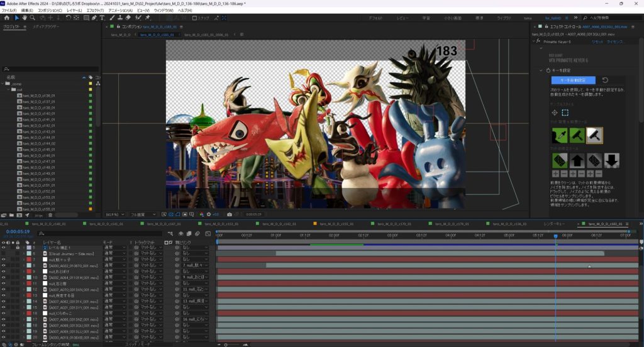Click the Primatte clean background roller tool

point(577,136)
